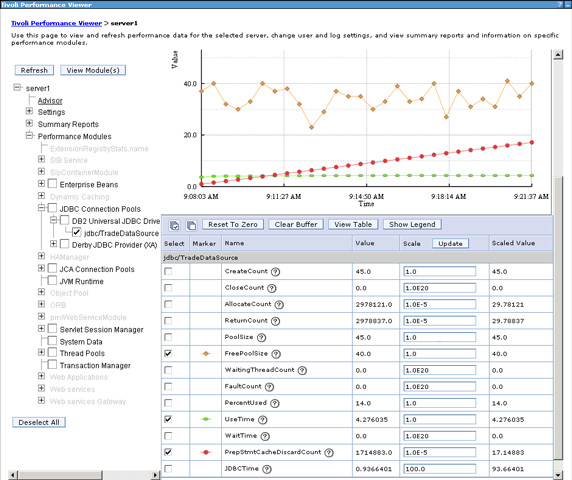Click the Show Legend button
572x480 pixels.
point(412,224)
